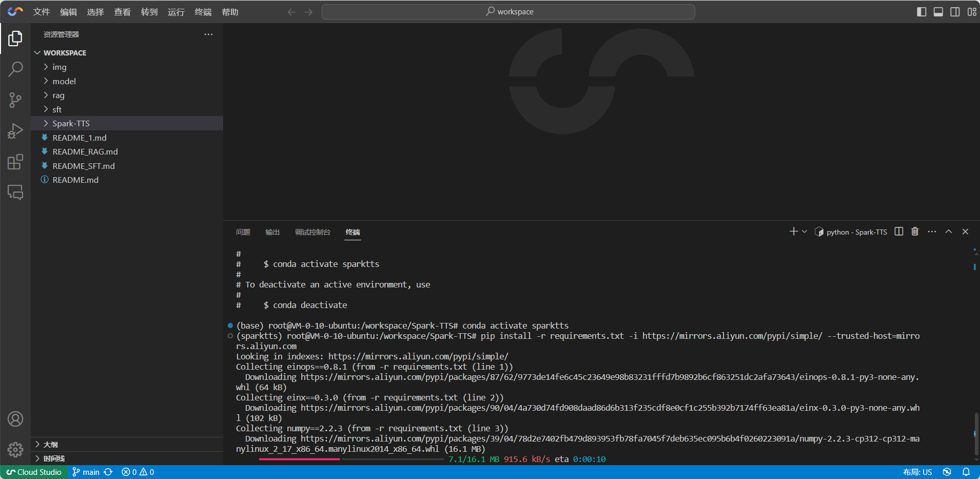The image size is (980, 479).
Task: Expand the rag folder
Action: click(127, 95)
